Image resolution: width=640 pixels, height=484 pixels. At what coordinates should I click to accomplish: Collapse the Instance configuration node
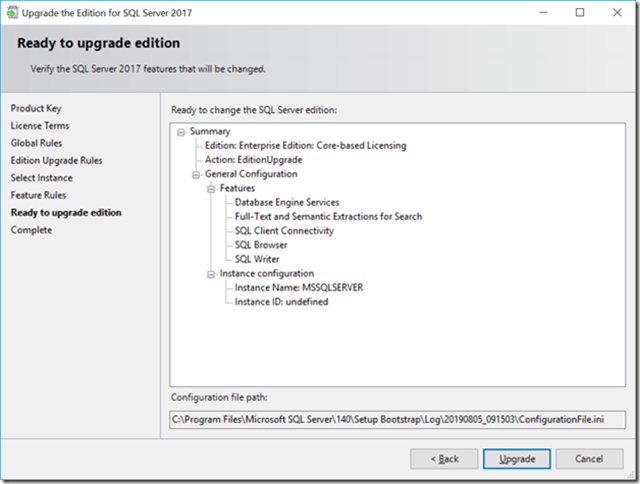point(211,274)
